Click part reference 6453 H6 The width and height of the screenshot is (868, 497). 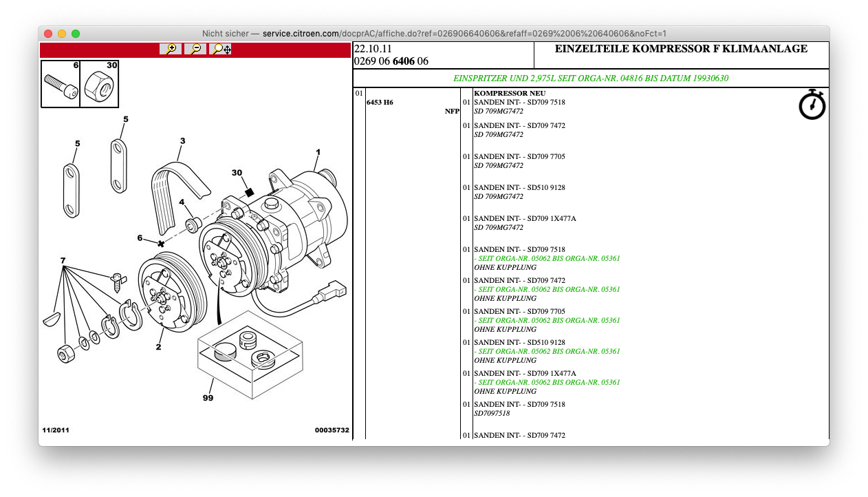[x=380, y=103]
